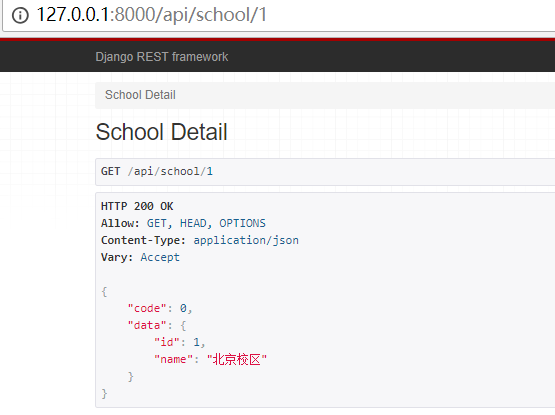The height and width of the screenshot is (415, 555).
Task: Click the GET request method label
Action: tap(110, 171)
